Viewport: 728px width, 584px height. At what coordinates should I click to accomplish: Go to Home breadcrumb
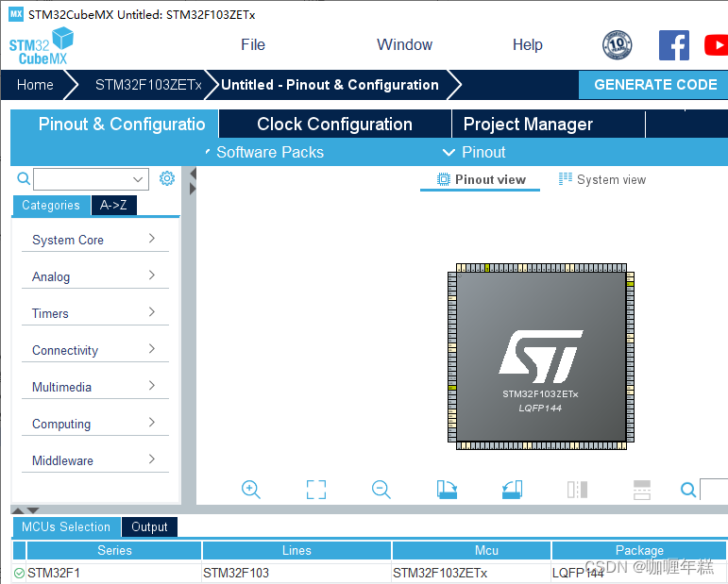coord(35,85)
